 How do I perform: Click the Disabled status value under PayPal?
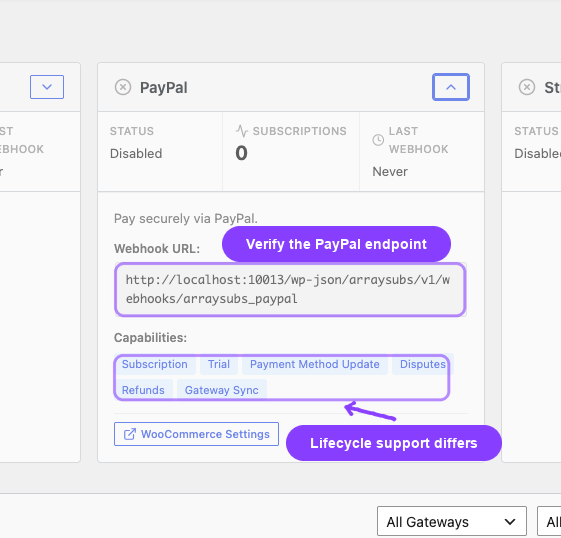136,153
